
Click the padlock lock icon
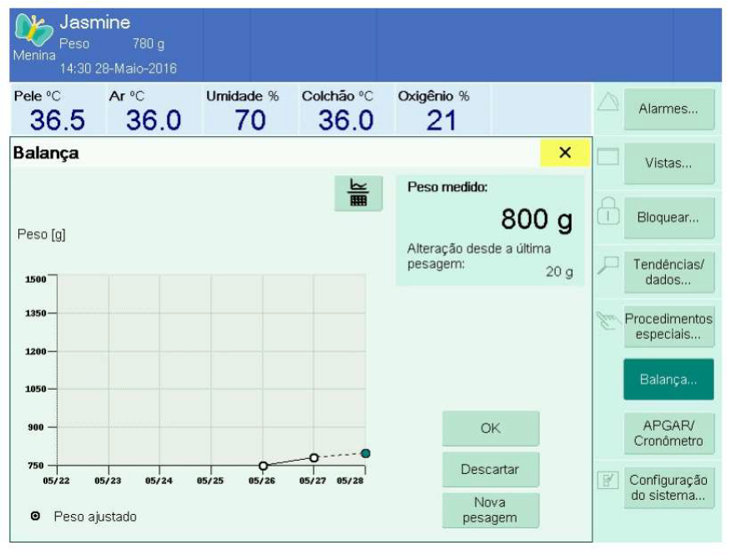point(607,211)
